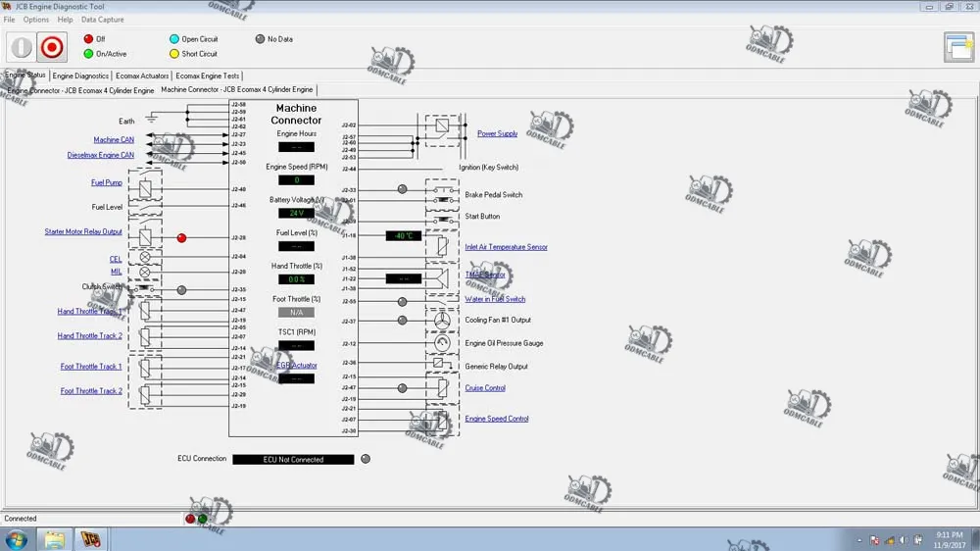Click the Brake Pedal Switch status indicator
Screen dimensions: 980x551
402,189
